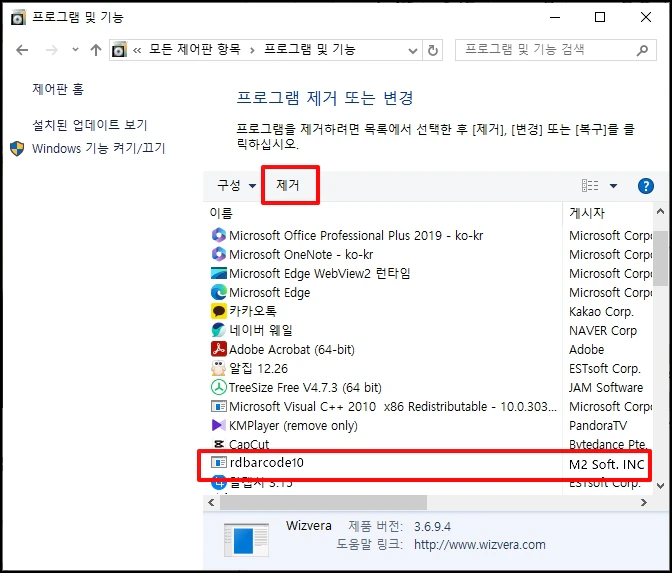Select 'KMPlayer (remove only)' program name
Viewport: 672px width, 573px height.
click(x=293, y=426)
